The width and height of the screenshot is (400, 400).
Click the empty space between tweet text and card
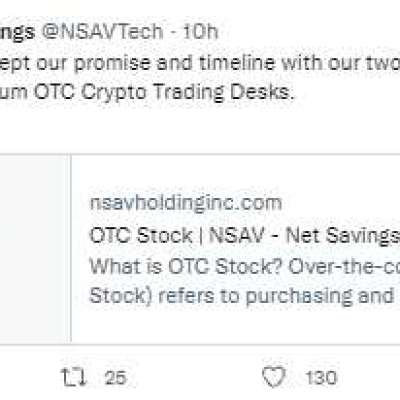[200, 128]
